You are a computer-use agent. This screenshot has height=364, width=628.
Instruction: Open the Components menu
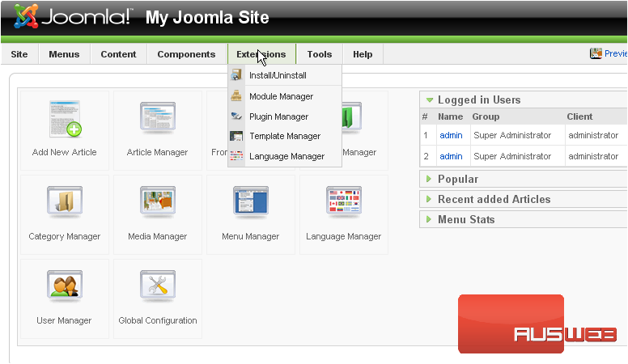(186, 54)
